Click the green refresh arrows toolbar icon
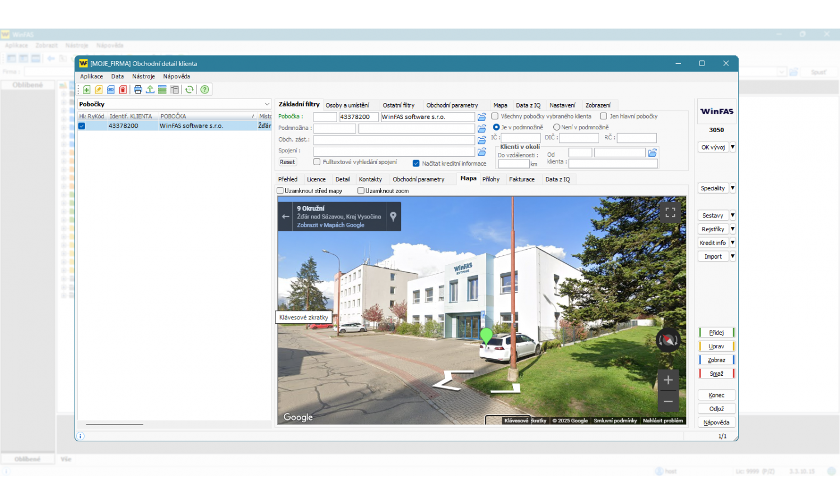840x504 pixels. tap(190, 90)
